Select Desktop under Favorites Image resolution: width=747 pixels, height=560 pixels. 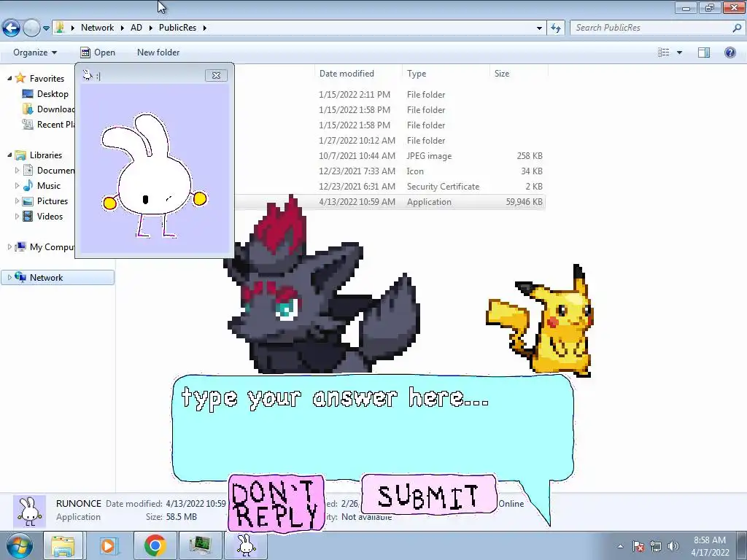pos(53,94)
